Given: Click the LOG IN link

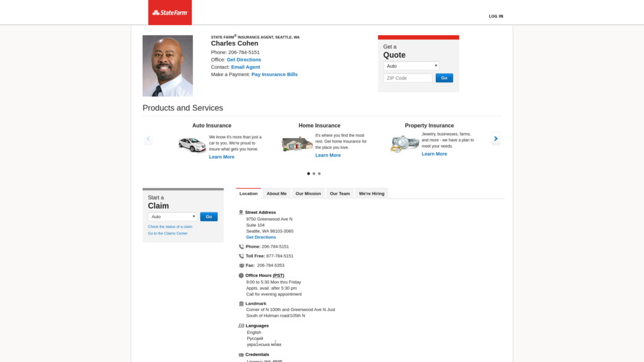Looking at the screenshot, I should (496, 16).
